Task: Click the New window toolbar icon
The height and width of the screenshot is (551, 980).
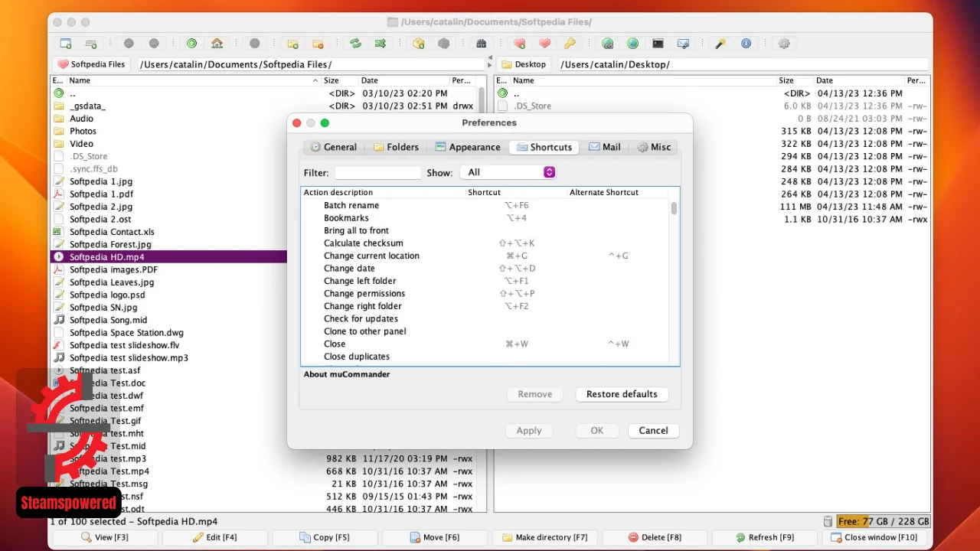Action: [x=66, y=44]
